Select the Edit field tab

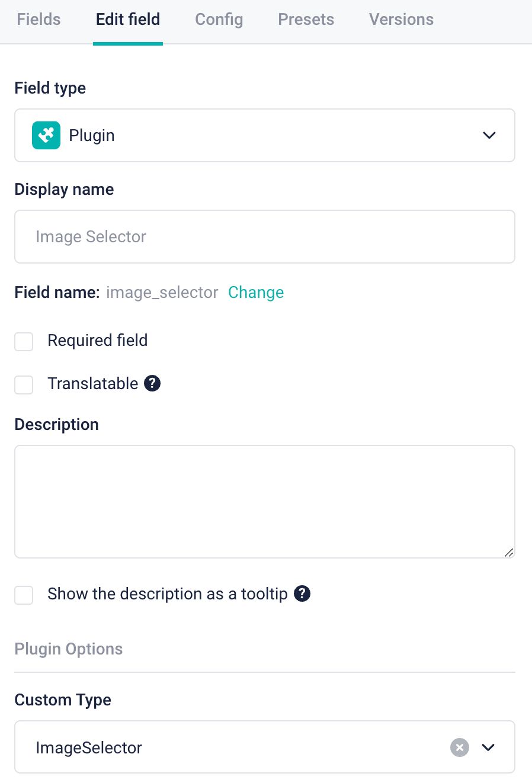128,20
